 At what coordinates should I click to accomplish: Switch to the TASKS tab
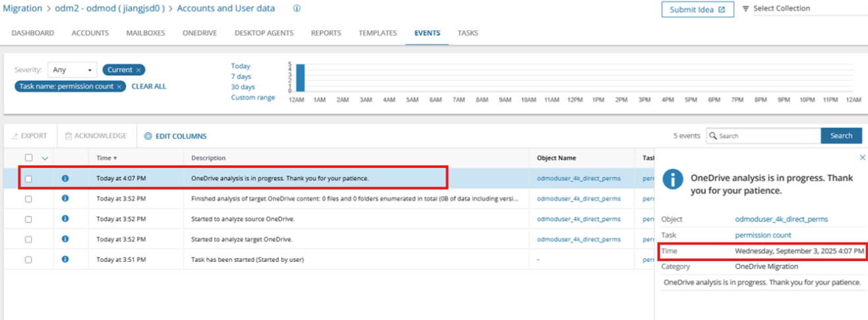pos(468,33)
